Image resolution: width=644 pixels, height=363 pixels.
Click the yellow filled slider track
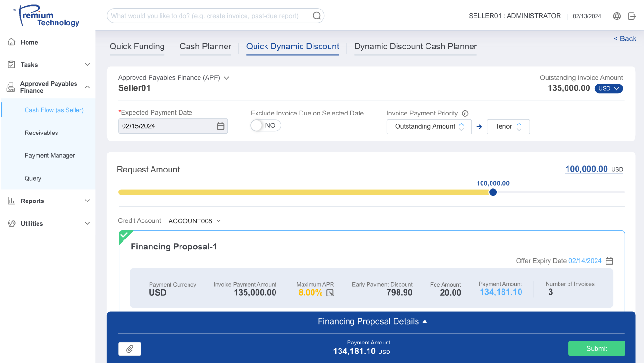(x=303, y=192)
